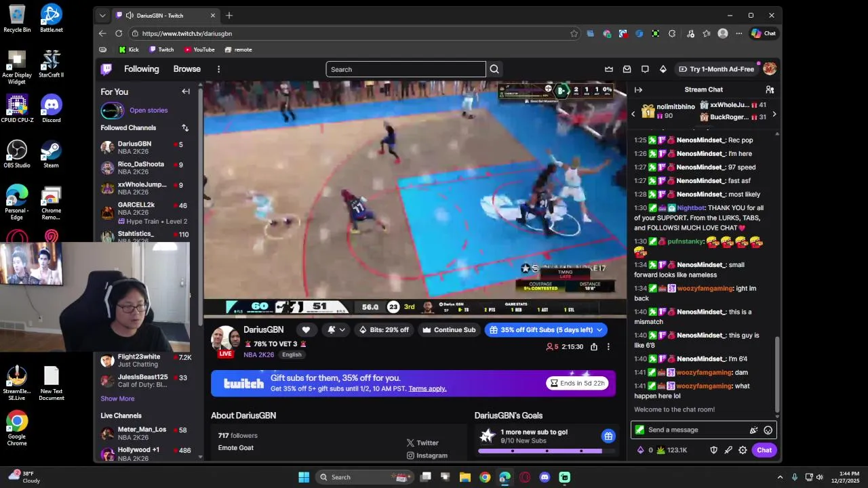Click the search magnifier button
This screenshot has width=868, height=488.
click(494, 69)
